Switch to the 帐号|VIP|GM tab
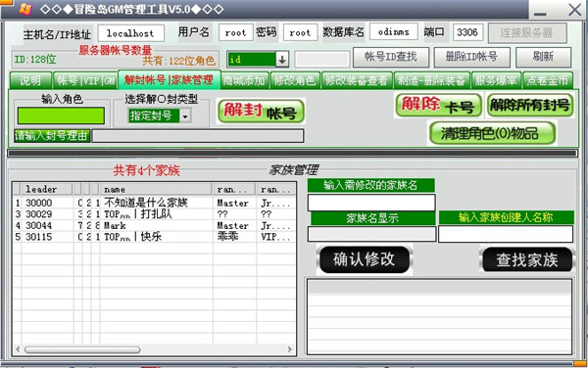Screen dimensions: 588x368 tap(85, 80)
